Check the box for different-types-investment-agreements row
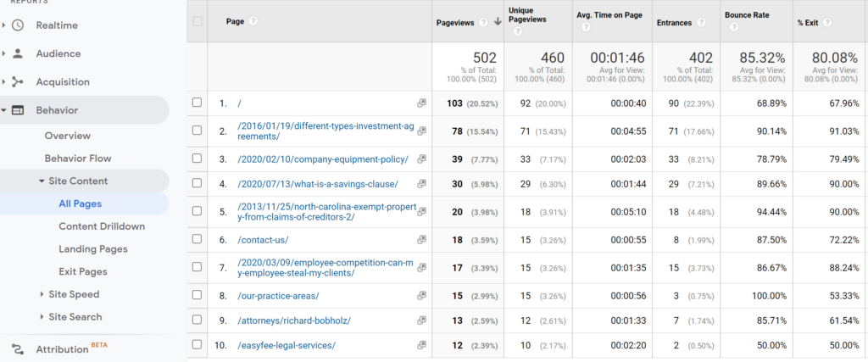This screenshot has height=362, width=868. [197, 130]
